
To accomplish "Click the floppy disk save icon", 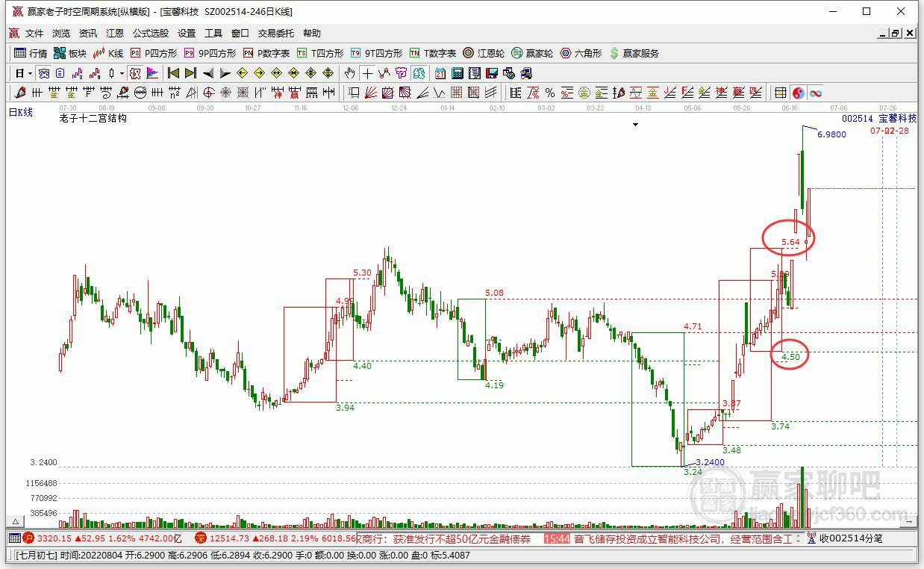I will click(492, 73).
